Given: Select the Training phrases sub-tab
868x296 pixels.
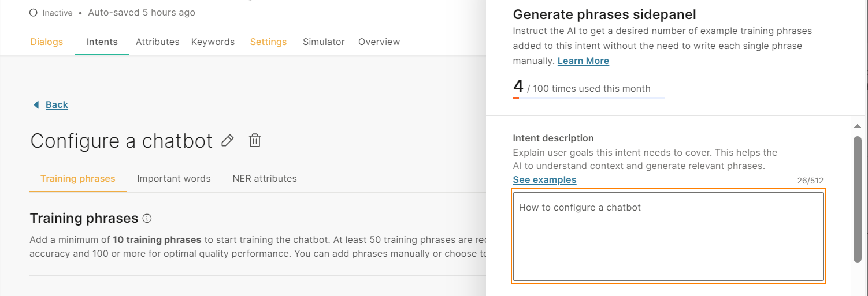Looking at the screenshot, I should coord(78,178).
